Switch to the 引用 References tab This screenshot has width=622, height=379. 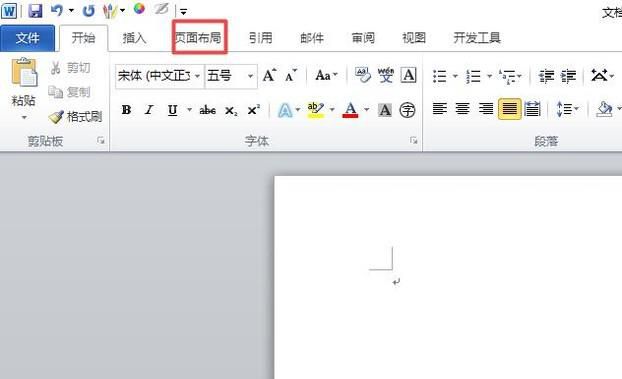click(261, 38)
